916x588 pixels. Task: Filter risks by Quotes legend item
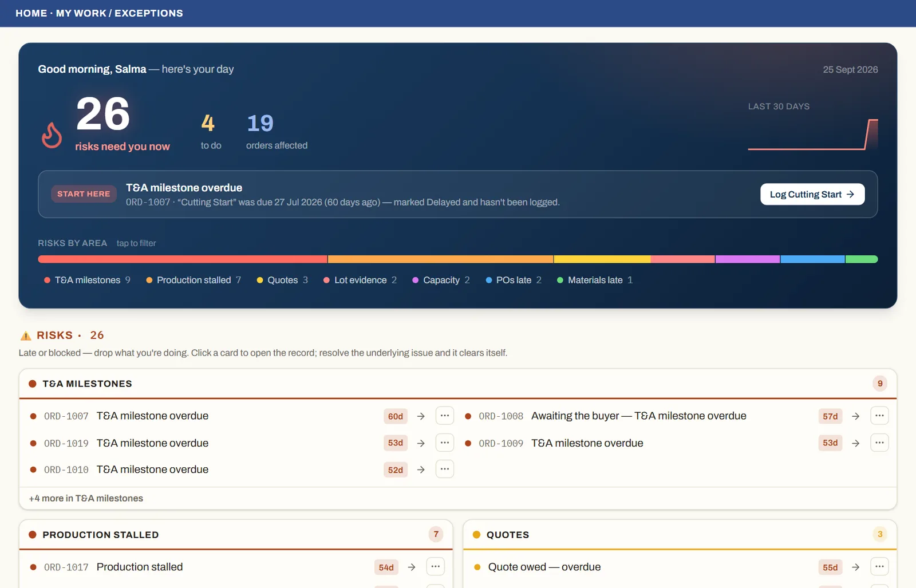[x=282, y=280]
